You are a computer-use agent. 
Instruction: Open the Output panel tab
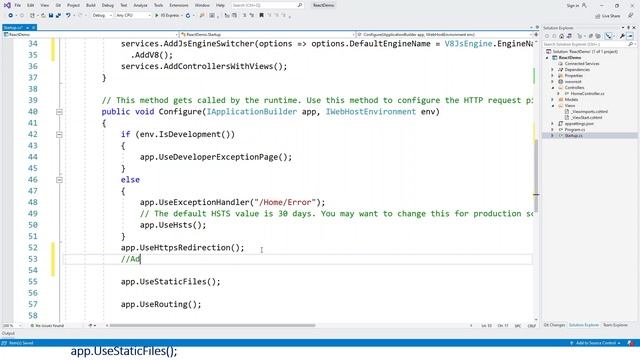(8, 333)
